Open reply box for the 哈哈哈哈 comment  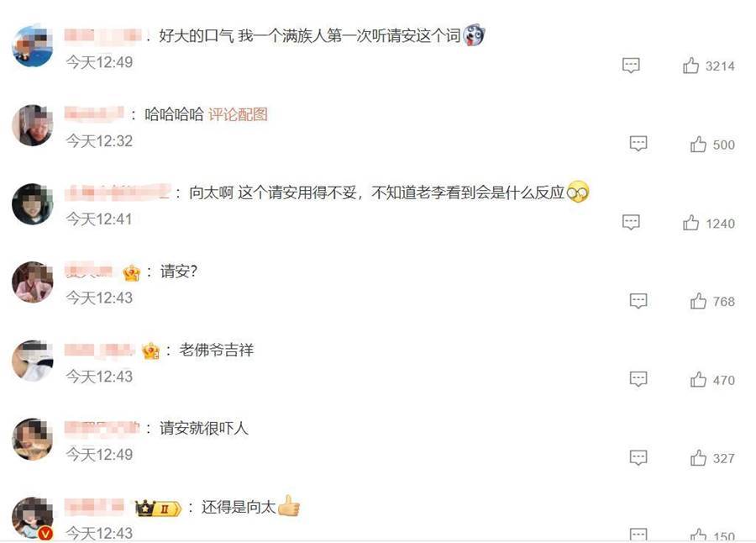pyautogui.click(x=638, y=144)
